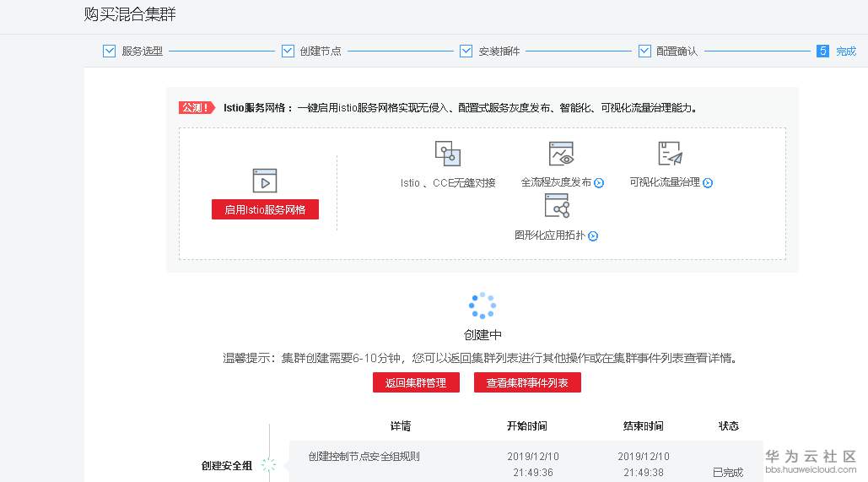Click the play-window icon above 启用Istio服务网格

click(265, 181)
